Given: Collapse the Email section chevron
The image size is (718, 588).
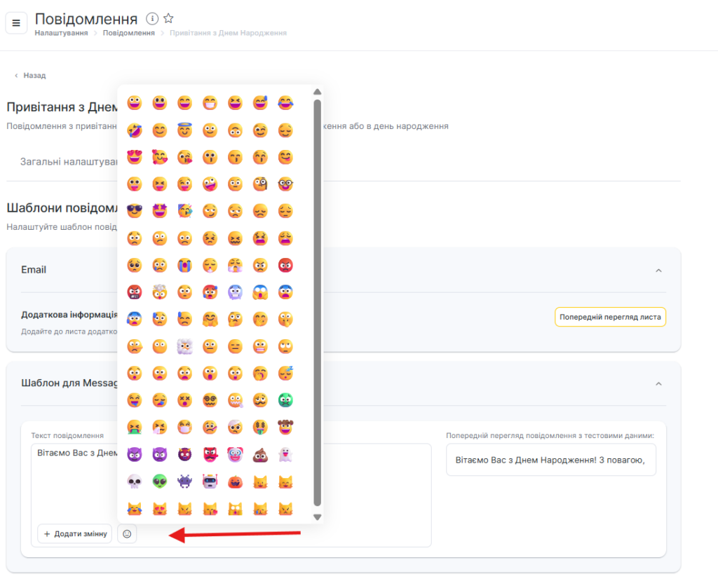Looking at the screenshot, I should coord(658,271).
